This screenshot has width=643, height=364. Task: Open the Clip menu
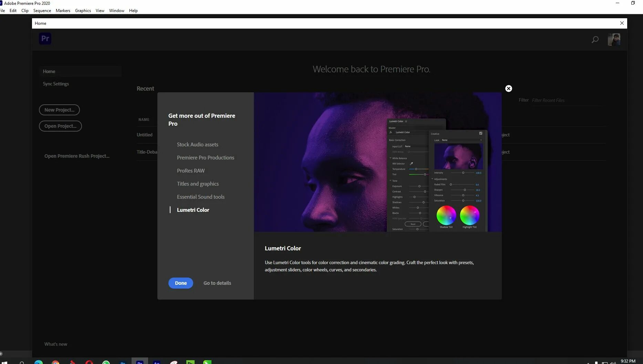click(x=25, y=11)
